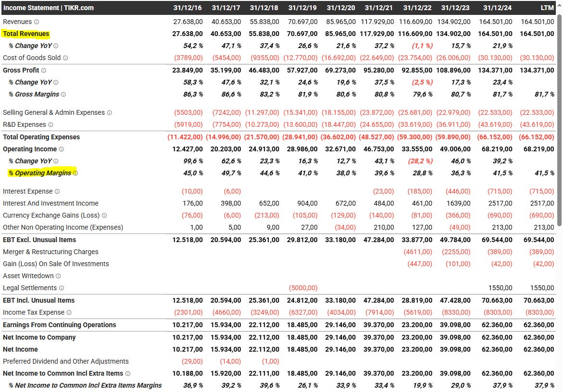Viewport: 564px width, 392px height.
Task: Click the scrollbar up arrow
Action: (x=559, y=5)
